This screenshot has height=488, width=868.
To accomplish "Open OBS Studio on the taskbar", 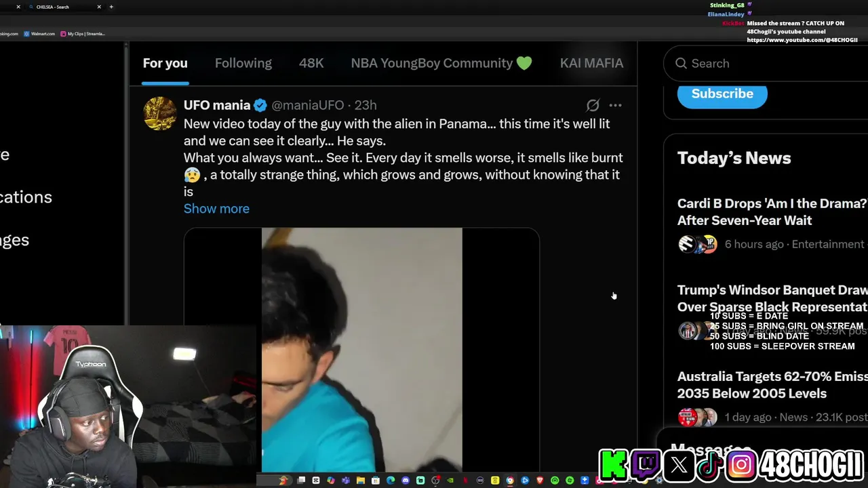I will [x=435, y=481].
